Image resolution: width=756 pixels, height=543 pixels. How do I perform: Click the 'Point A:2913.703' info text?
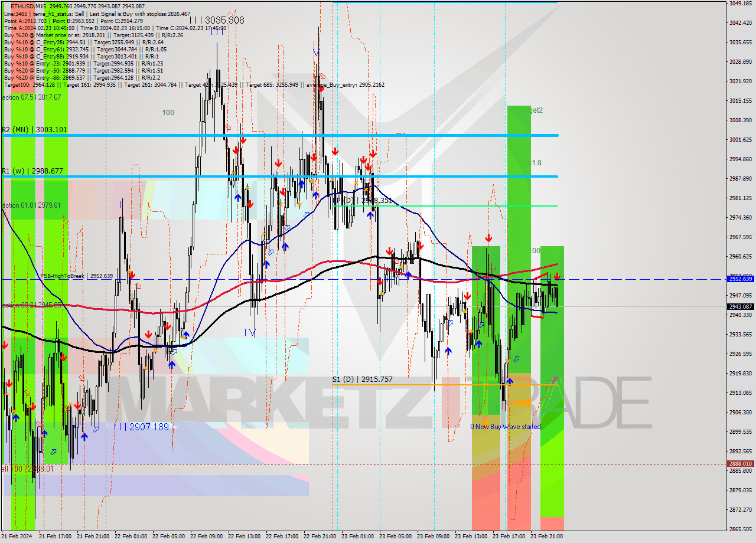coord(25,21)
